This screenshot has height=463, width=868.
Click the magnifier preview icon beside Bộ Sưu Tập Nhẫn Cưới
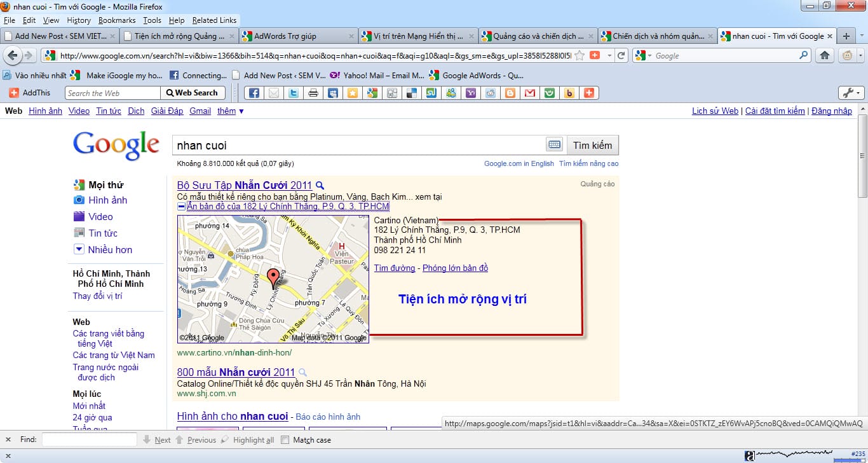(320, 186)
